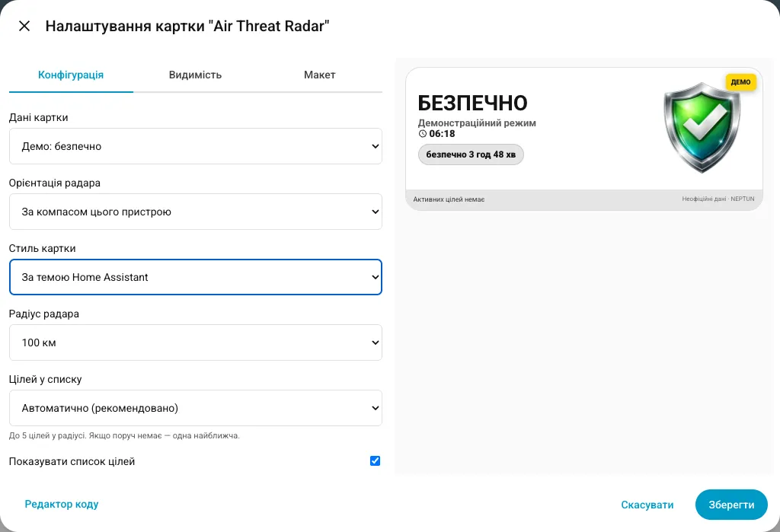
Task: Click the 'Дані картки' field label
Action: pyautogui.click(x=38, y=118)
